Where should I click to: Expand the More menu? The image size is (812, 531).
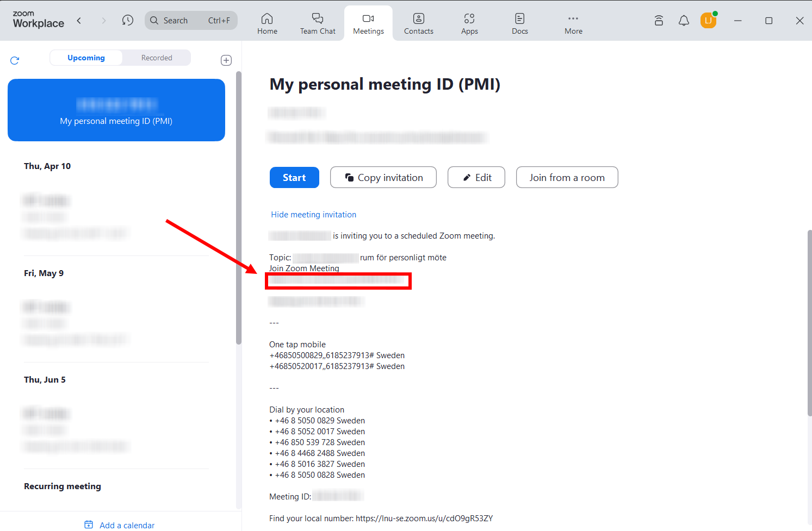[x=573, y=24]
